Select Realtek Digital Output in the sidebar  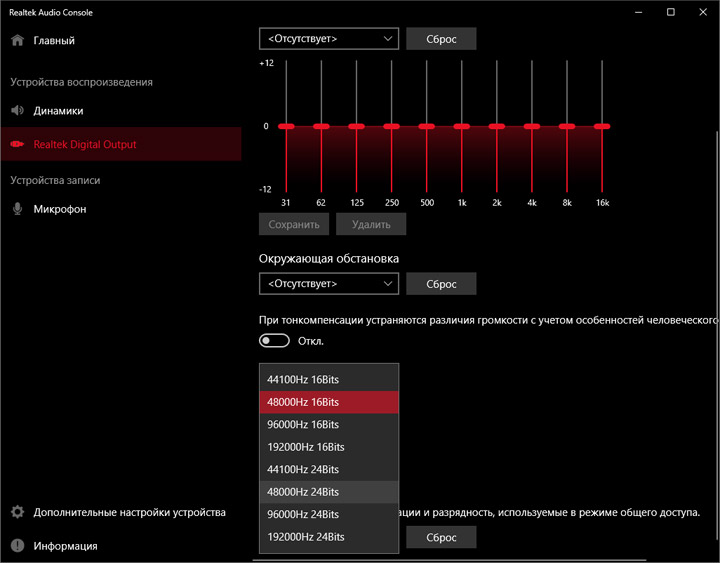coord(121,144)
